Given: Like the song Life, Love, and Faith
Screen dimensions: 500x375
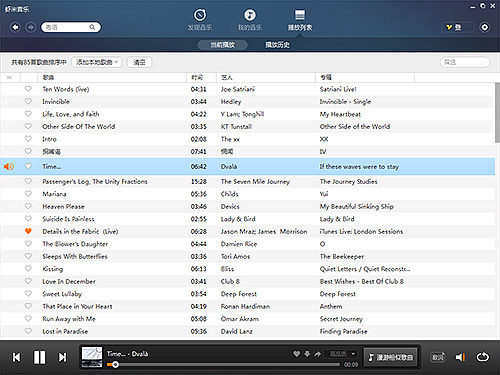Looking at the screenshot, I should (x=28, y=114).
